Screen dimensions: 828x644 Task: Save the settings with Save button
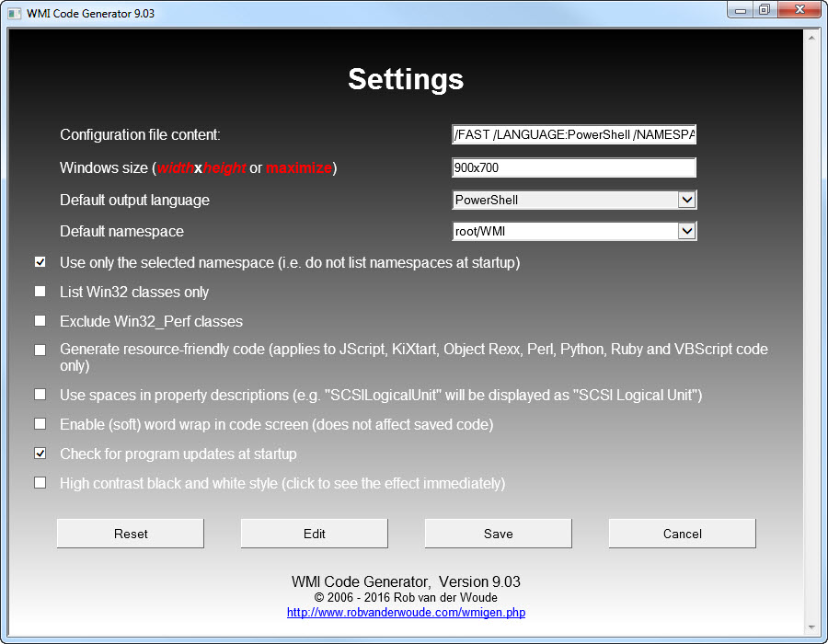coord(498,534)
